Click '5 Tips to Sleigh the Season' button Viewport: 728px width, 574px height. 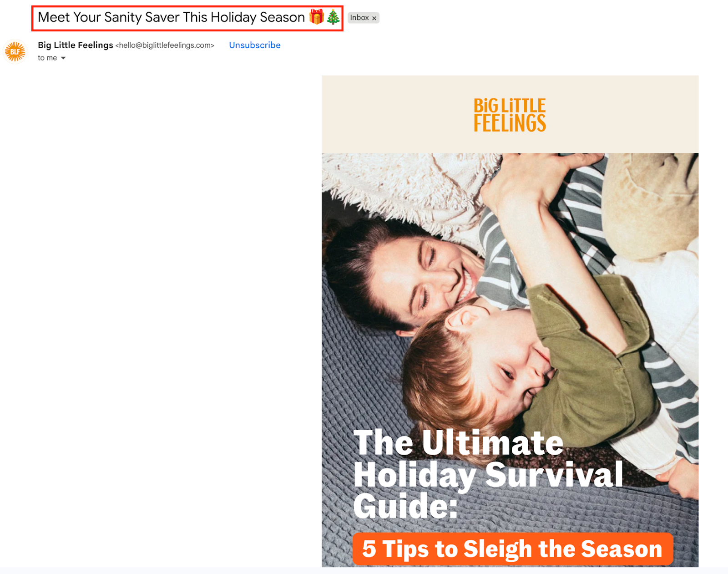(x=513, y=549)
